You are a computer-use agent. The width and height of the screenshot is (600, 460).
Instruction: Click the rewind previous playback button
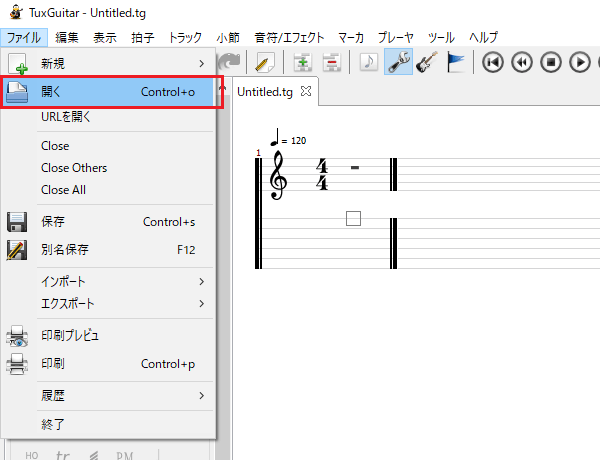(x=522, y=62)
